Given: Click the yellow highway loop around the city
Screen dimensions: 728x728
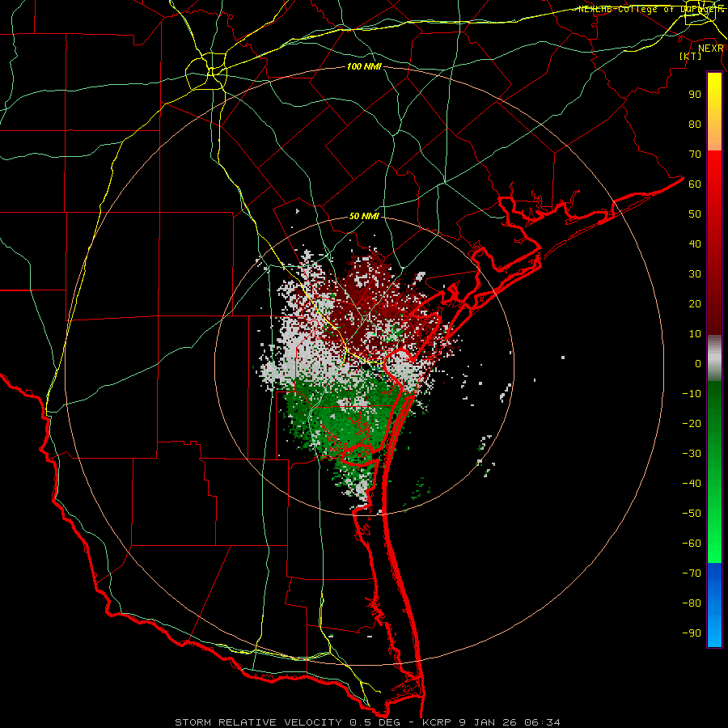Looking at the screenshot, I should point(207,71).
